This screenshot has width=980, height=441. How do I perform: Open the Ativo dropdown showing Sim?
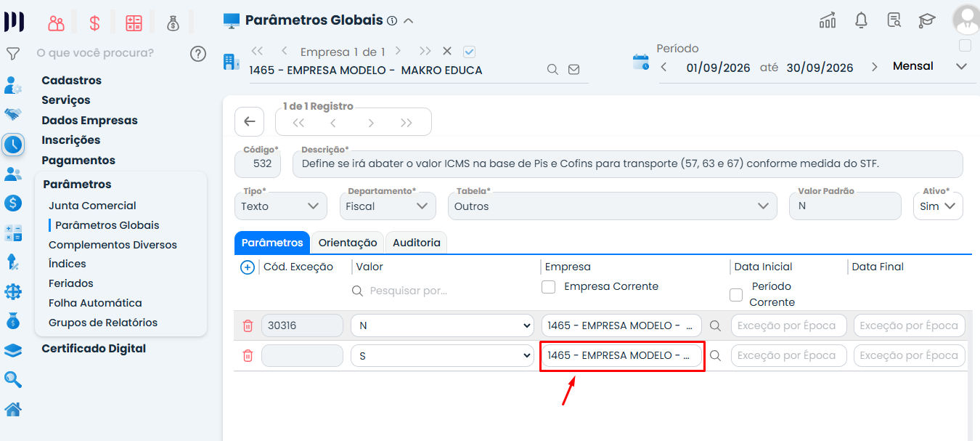(x=938, y=206)
